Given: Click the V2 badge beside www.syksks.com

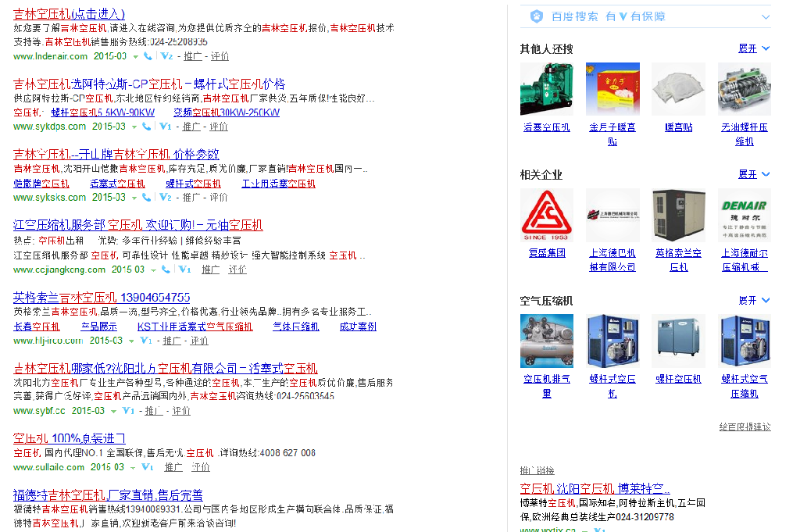Looking at the screenshot, I should pos(166,197).
